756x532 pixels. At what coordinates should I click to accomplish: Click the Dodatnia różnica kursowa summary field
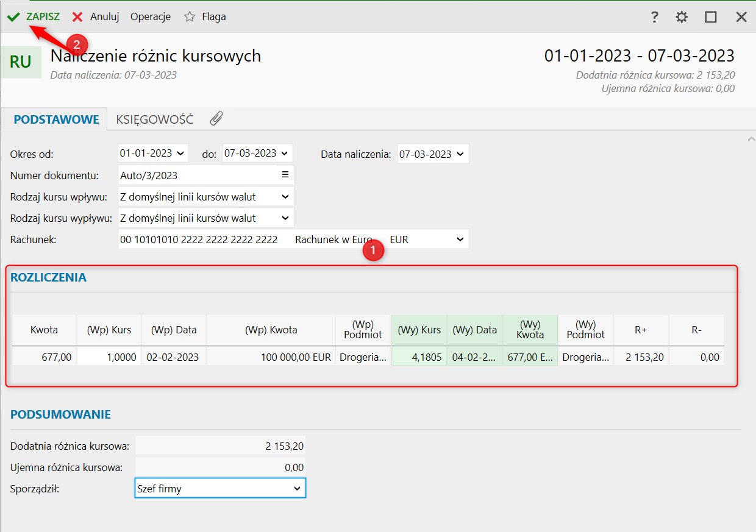(220, 446)
